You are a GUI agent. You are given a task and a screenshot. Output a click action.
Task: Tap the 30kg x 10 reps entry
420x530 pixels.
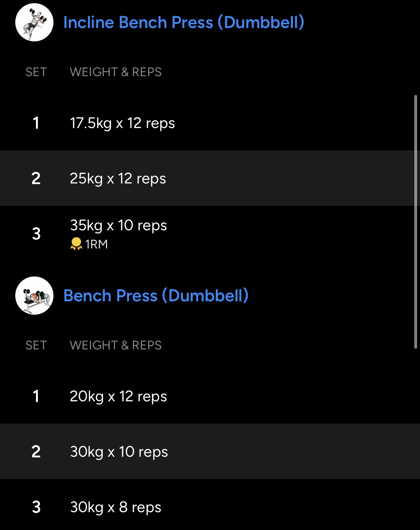click(x=119, y=452)
